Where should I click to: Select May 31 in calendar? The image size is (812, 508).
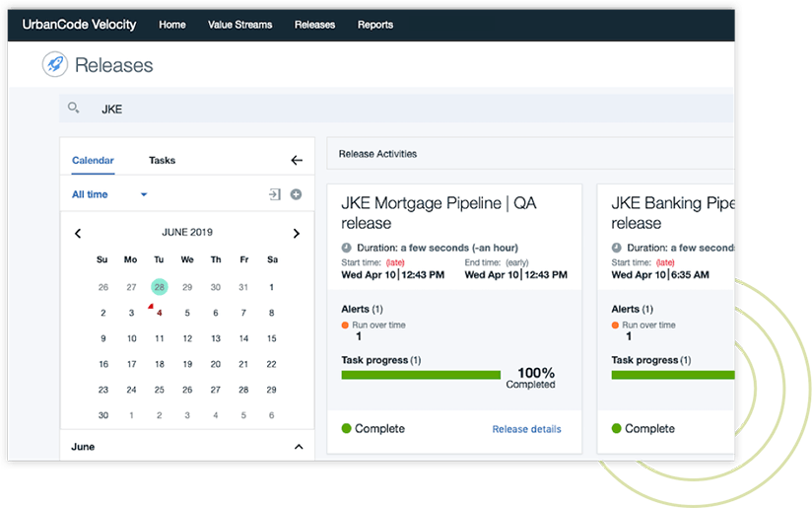point(243,287)
